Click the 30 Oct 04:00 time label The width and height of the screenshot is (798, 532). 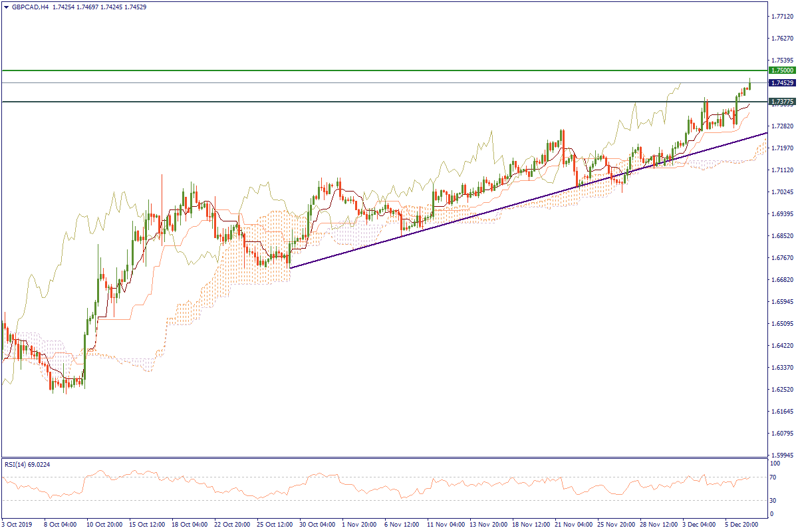[317, 525]
